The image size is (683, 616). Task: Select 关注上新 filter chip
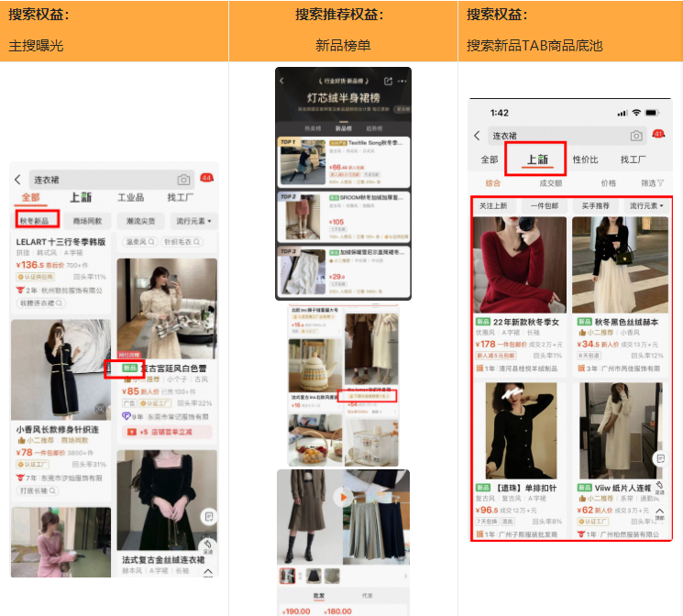click(x=493, y=205)
